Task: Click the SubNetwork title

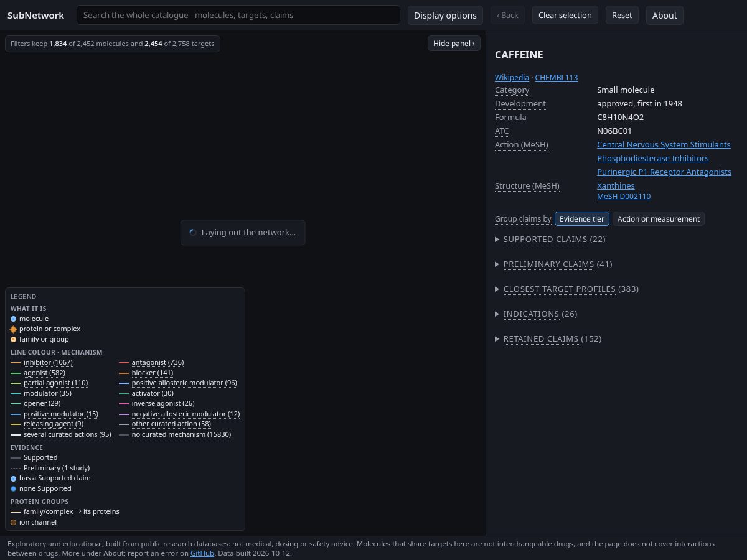Action: 35,16
